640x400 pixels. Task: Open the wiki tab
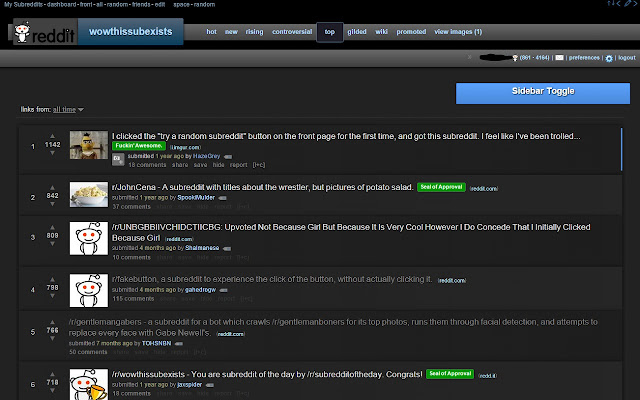tap(381, 32)
